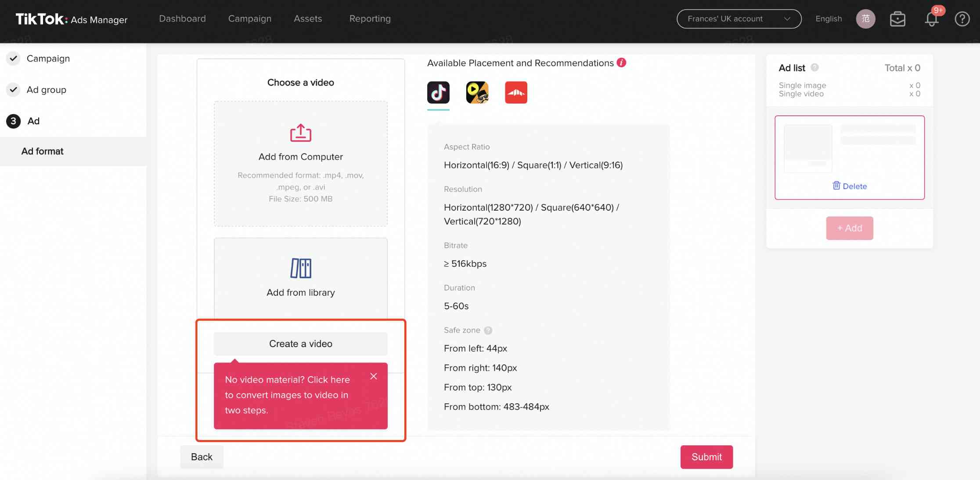Click the Back button
980x480 pixels.
201,457
